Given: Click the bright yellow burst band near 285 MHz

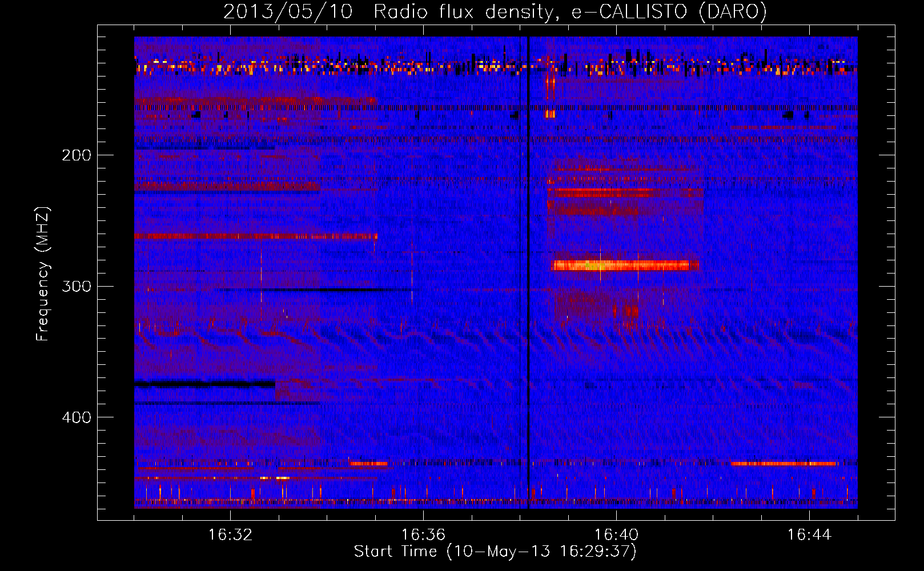Looking at the screenshot, I should click(625, 265).
